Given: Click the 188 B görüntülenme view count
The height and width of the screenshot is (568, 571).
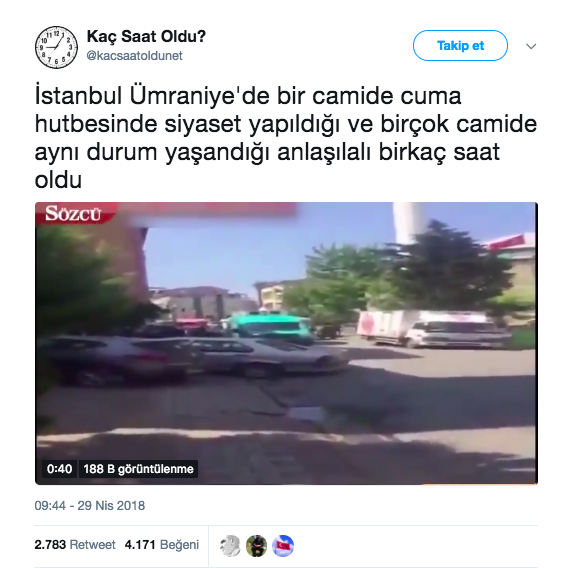Looking at the screenshot, I should 138,469.
